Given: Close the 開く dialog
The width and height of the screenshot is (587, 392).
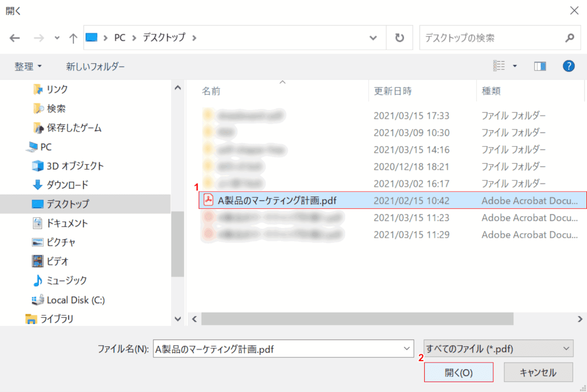Looking at the screenshot, I should (x=574, y=10).
